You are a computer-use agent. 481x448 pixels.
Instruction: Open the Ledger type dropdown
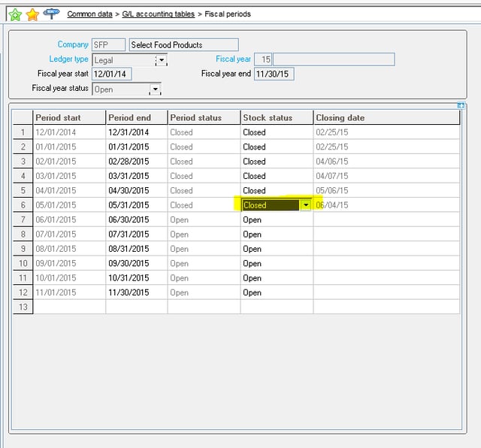click(161, 60)
